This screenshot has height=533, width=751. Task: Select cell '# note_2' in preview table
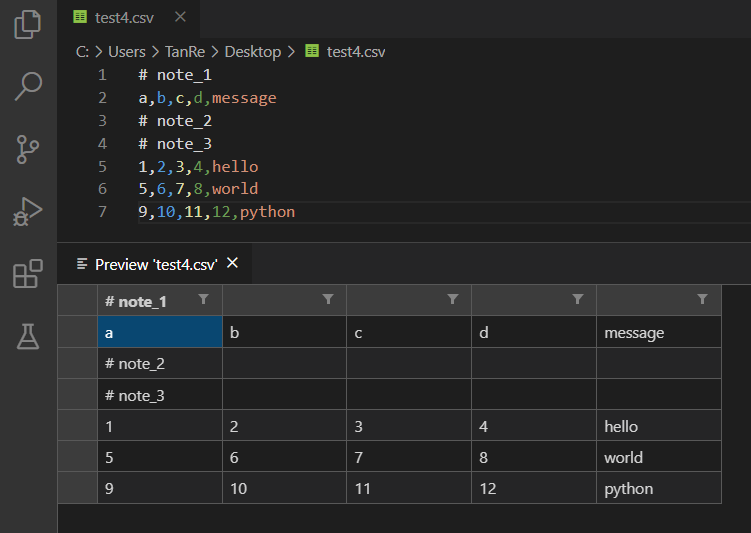(160, 363)
